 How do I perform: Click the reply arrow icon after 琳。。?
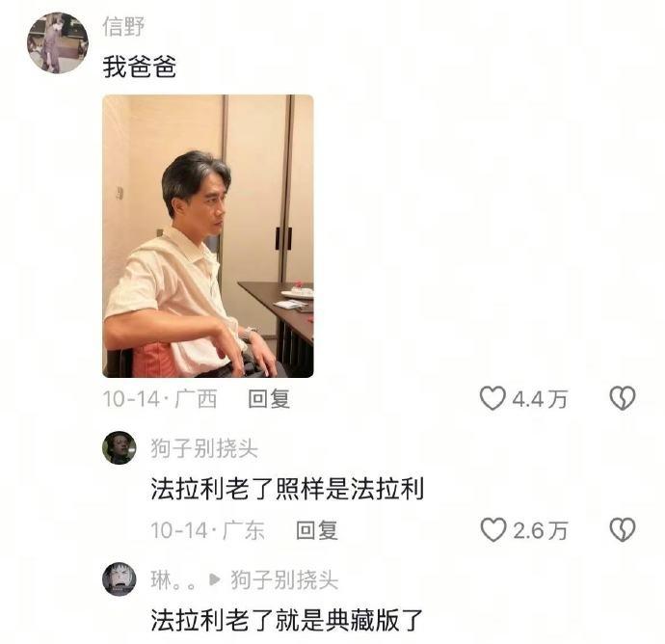(x=215, y=579)
